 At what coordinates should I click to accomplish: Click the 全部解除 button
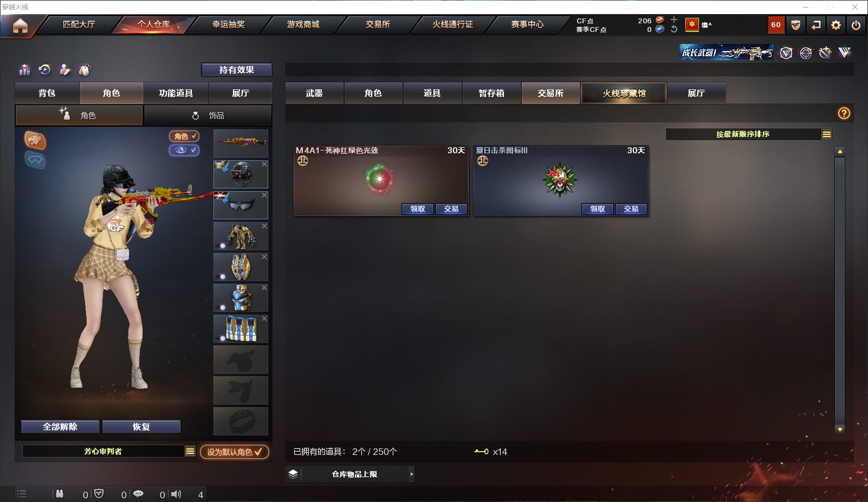(60, 427)
